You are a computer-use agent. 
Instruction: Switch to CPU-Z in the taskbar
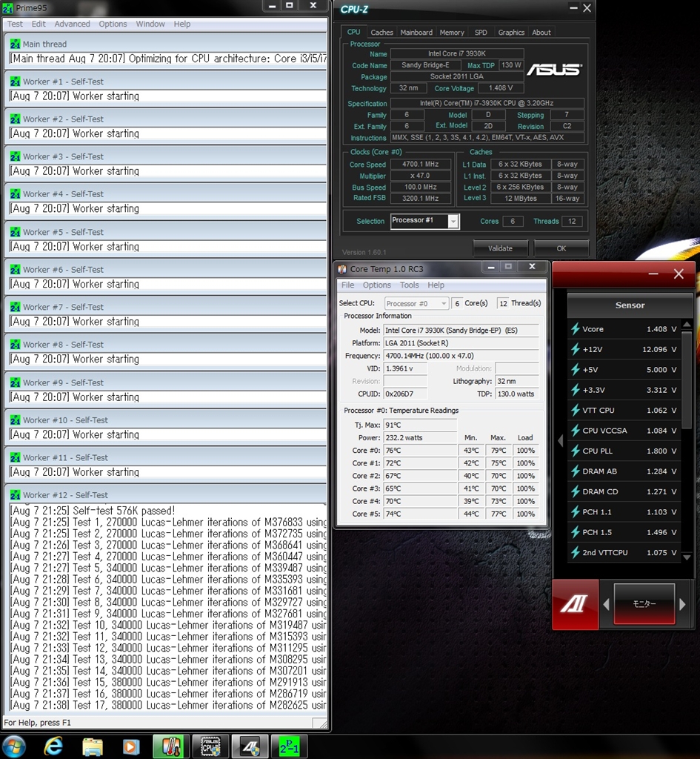[x=210, y=746]
